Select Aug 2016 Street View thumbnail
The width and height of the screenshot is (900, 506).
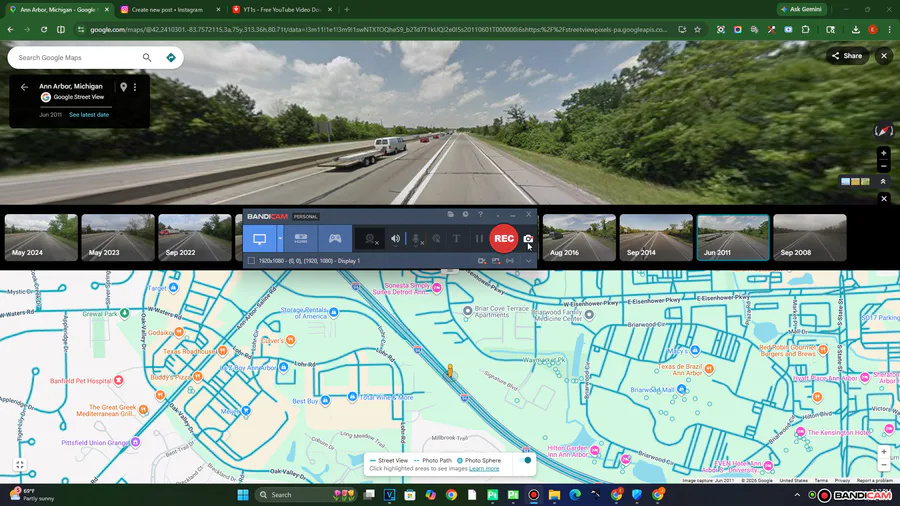tap(579, 238)
